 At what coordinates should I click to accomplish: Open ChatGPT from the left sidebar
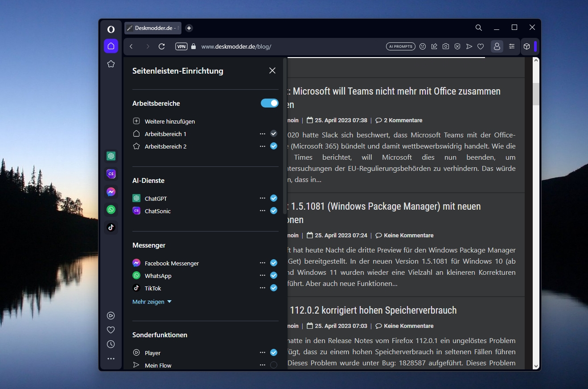point(111,156)
